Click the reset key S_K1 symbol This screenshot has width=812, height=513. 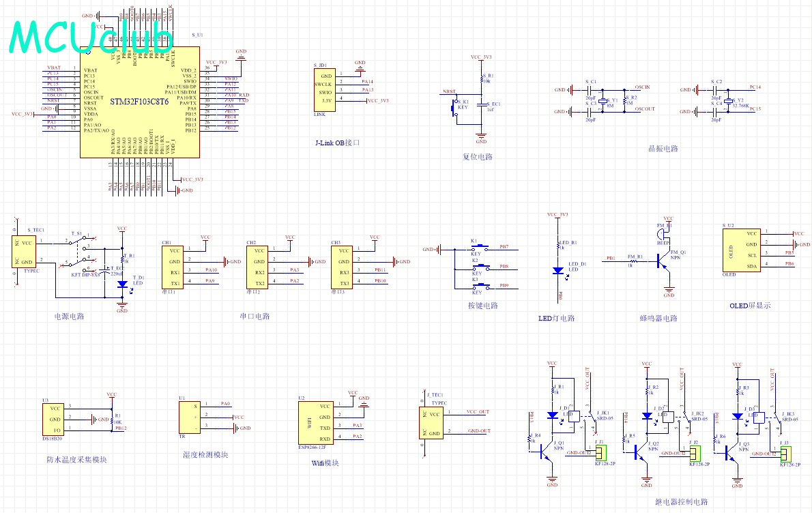coord(454,108)
